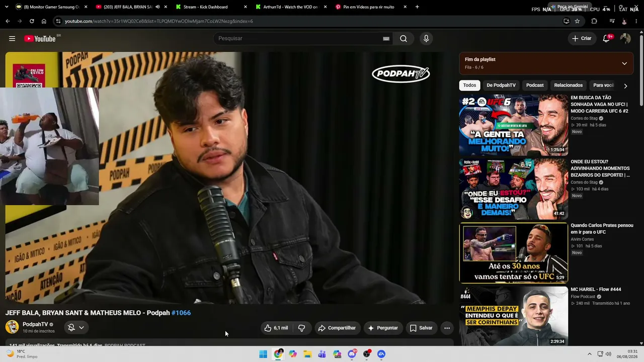Bookmark this page with the star
Viewport: 644px width, 362px height.
(x=577, y=21)
